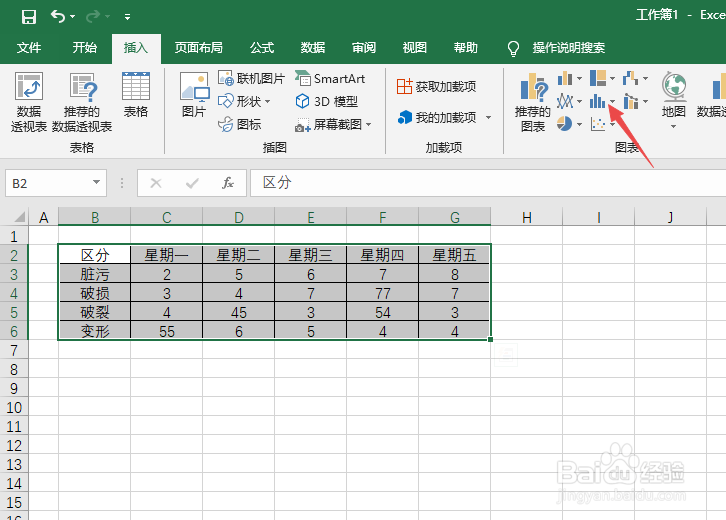Click the line chart icon
This screenshot has width=726, height=520.
coord(564,101)
